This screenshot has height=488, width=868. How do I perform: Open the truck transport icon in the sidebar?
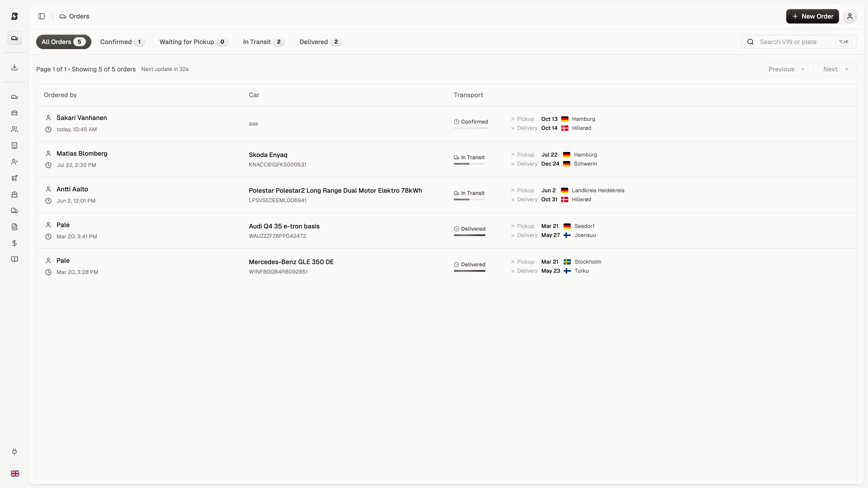(14, 211)
